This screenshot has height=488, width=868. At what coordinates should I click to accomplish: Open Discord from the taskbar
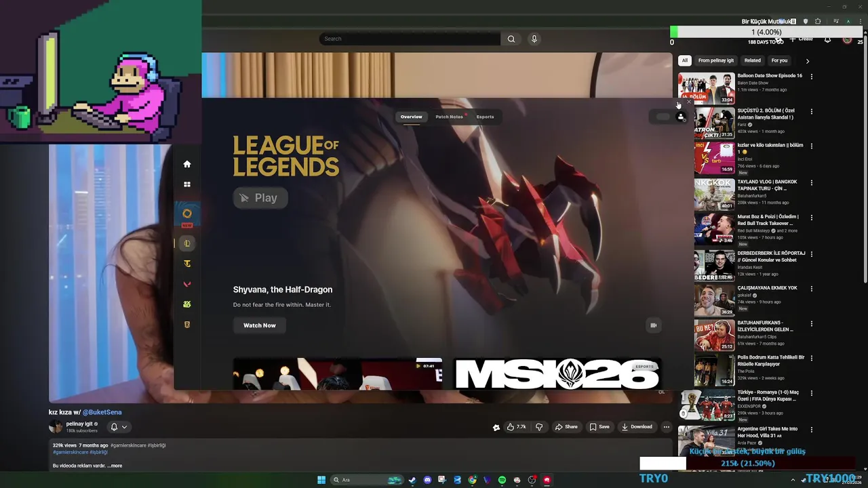pos(427,480)
